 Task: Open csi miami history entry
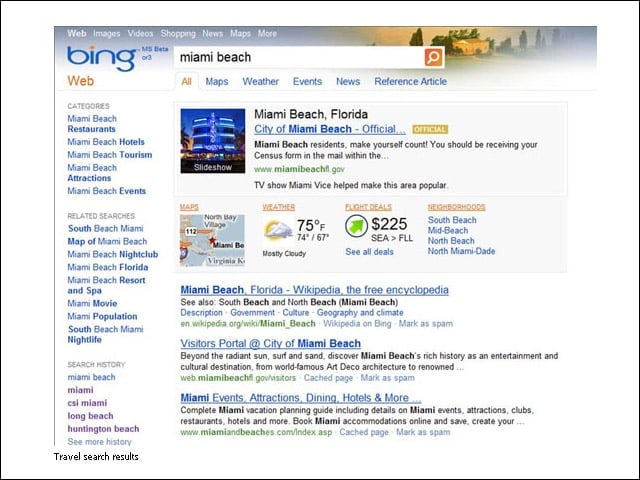[x=87, y=403]
